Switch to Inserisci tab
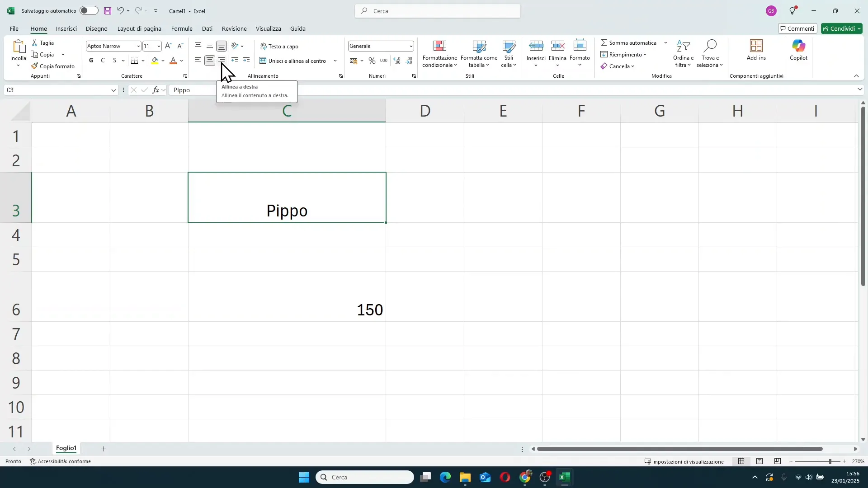The height and width of the screenshot is (488, 868). tap(66, 28)
